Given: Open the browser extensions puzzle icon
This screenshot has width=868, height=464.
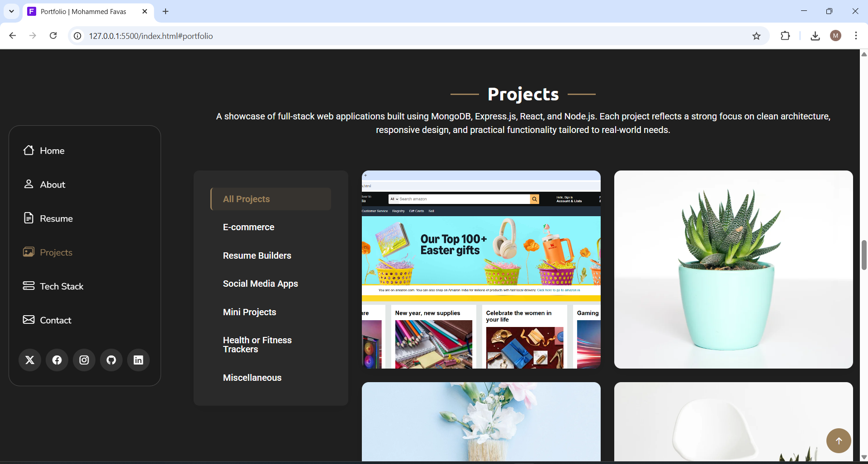Looking at the screenshot, I should 786,36.
